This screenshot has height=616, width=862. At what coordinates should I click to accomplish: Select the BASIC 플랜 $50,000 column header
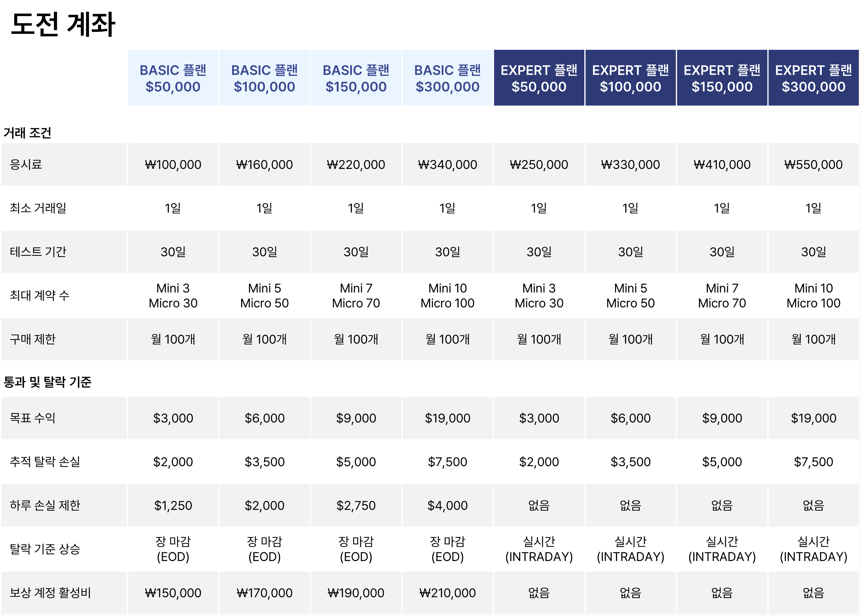coord(173,78)
